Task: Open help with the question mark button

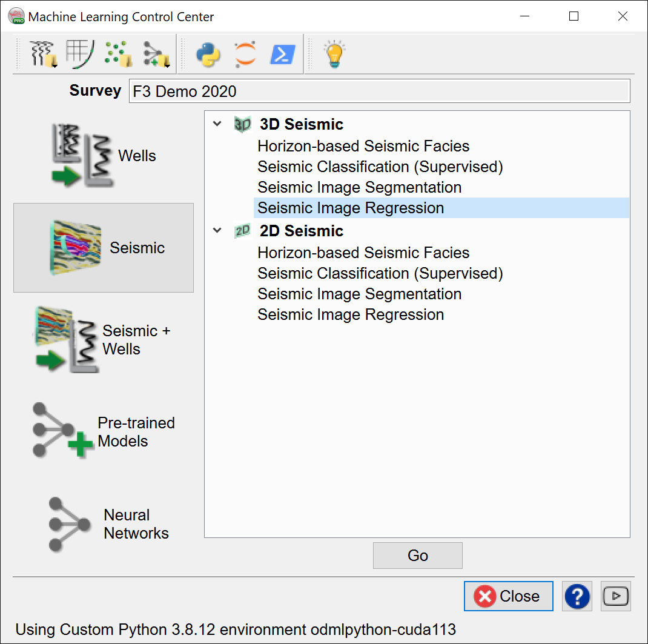Action: [x=577, y=596]
